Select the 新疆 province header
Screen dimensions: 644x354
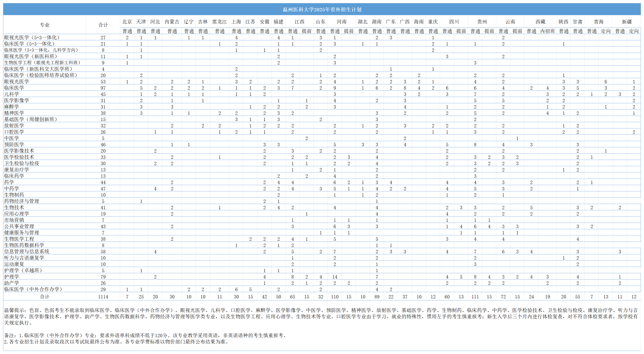627,22
